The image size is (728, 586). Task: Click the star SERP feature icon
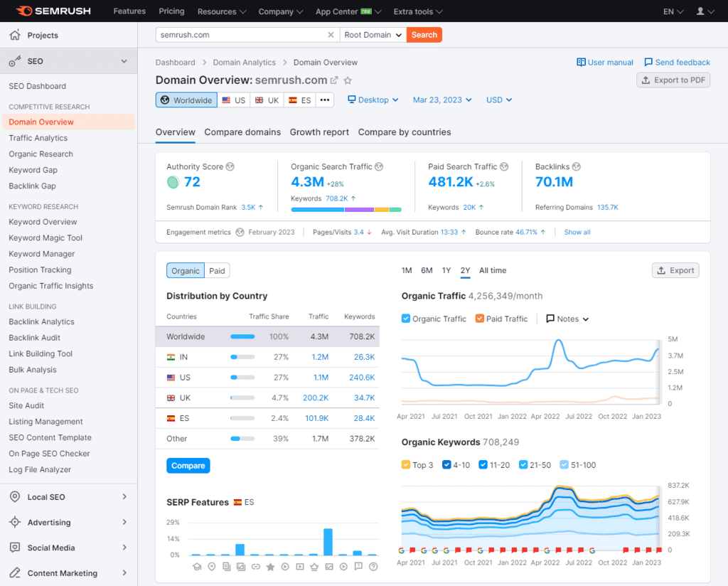(270, 567)
